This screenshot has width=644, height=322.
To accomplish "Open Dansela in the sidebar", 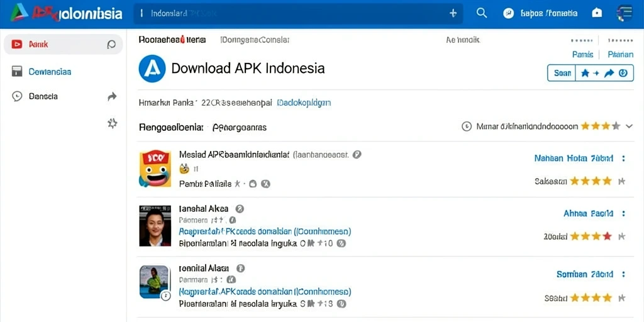I will pos(43,96).
